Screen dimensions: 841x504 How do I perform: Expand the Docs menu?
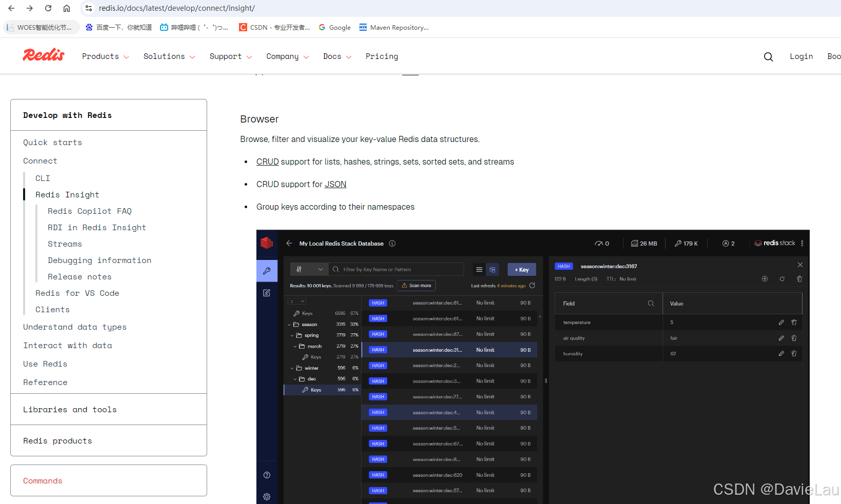[337, 56]
